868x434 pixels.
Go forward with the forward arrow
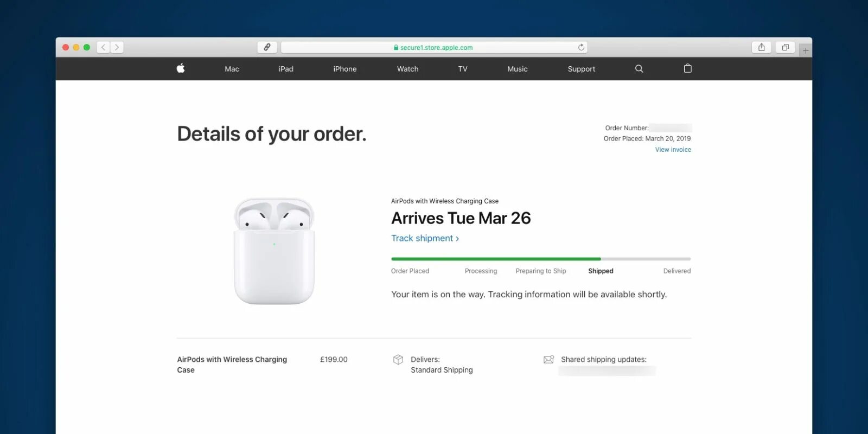click(117, 48)
